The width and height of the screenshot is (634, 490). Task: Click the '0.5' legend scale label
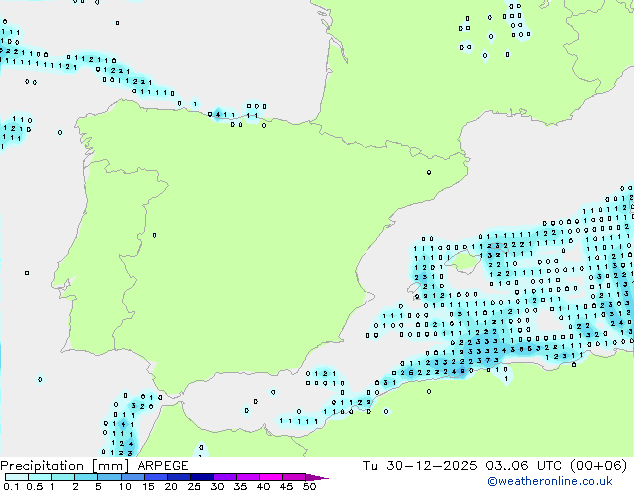(34, 486)
